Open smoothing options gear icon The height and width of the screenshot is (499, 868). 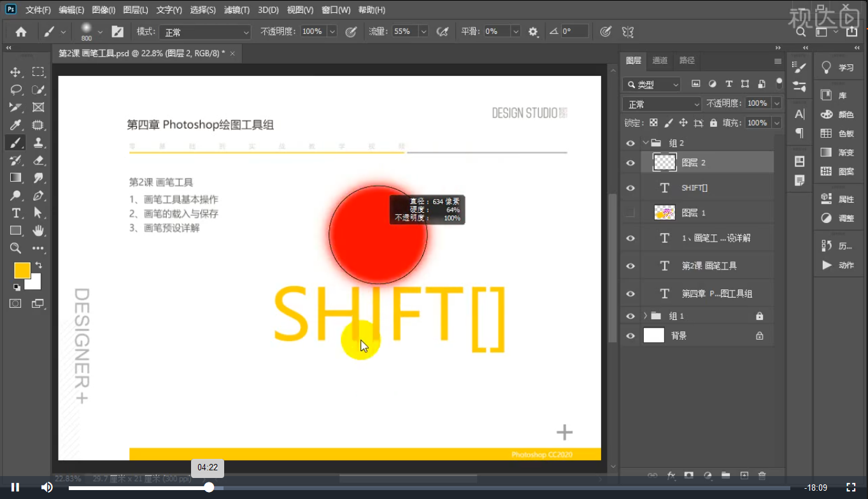click(533, 31)
